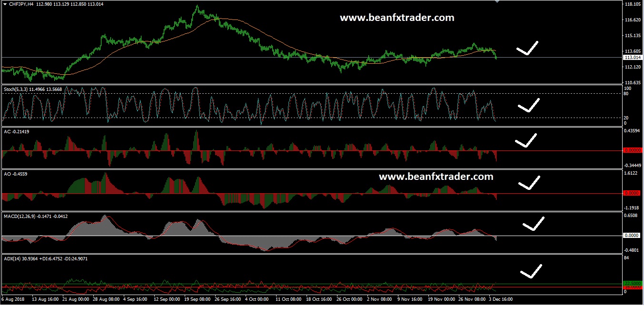Click the checkmark icon in the MACD panel
Viewport: 644px width, 316px height.
(x=534, y=224)
